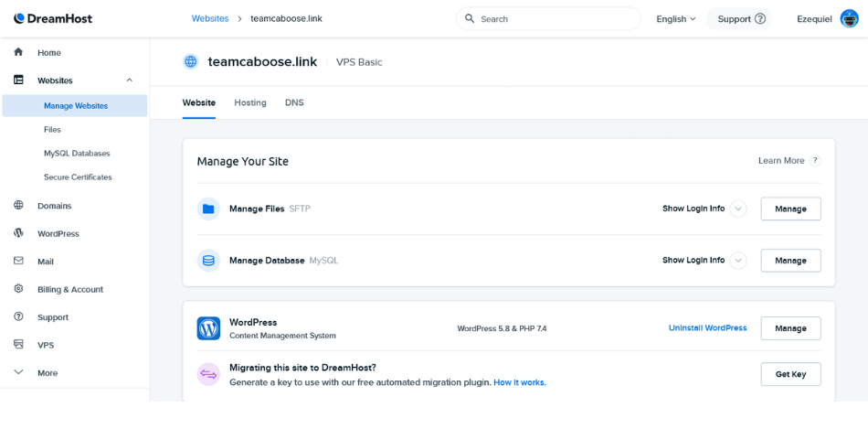The image size is (868, 439).
Task: Click the Domains globe icon
Action: [18, 206]
